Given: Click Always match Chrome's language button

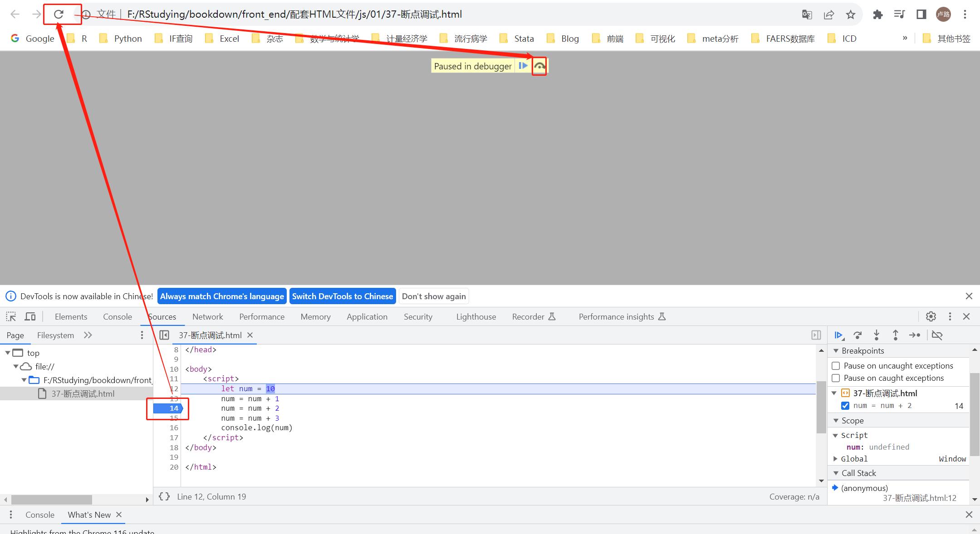Looking at the screenshot, I should [x=222, y=296].
